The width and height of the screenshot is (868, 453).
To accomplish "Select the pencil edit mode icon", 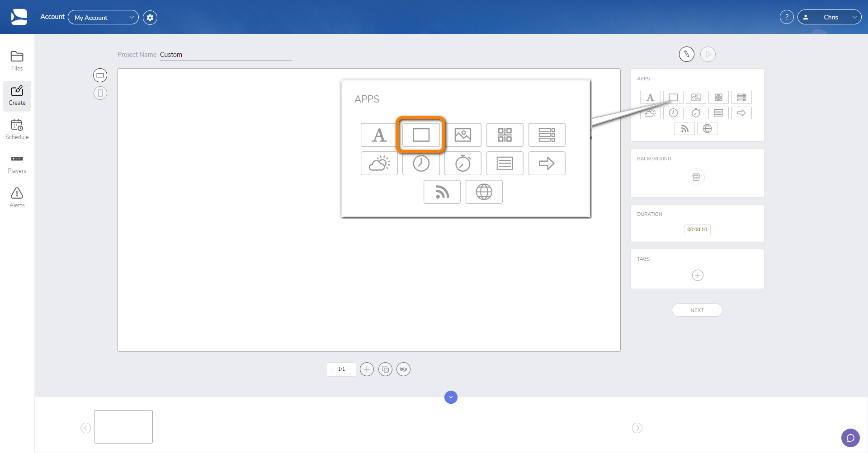I will tap(687, 54).
